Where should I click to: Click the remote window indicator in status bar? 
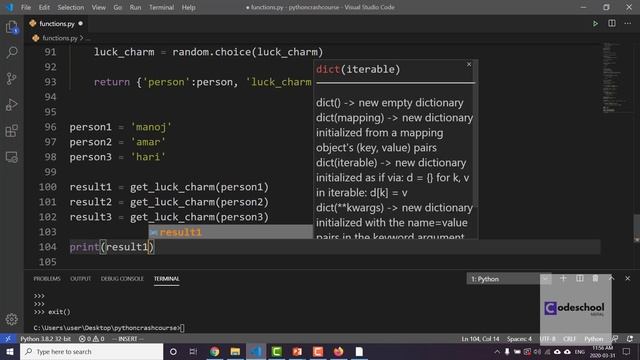(x=8, y=339)
